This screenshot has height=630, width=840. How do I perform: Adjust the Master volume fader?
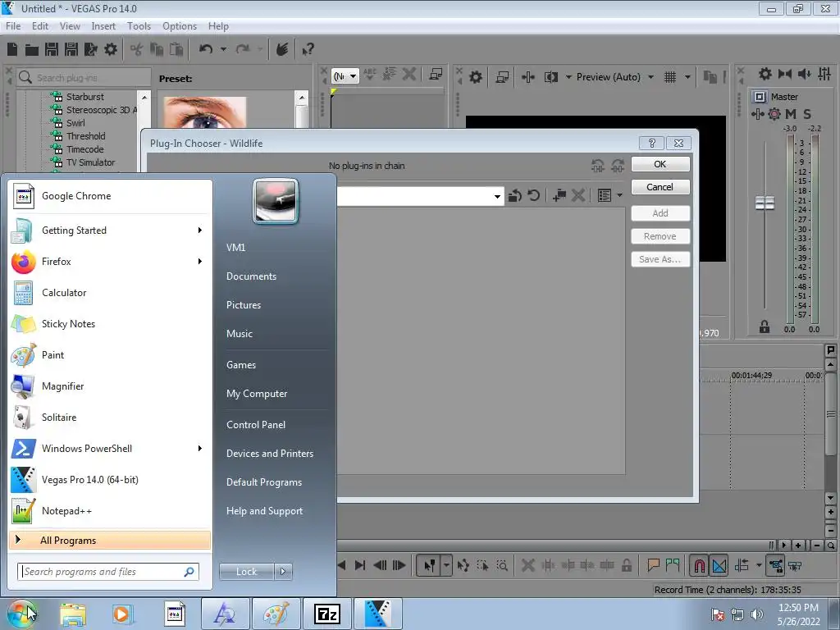pos(765,203)
